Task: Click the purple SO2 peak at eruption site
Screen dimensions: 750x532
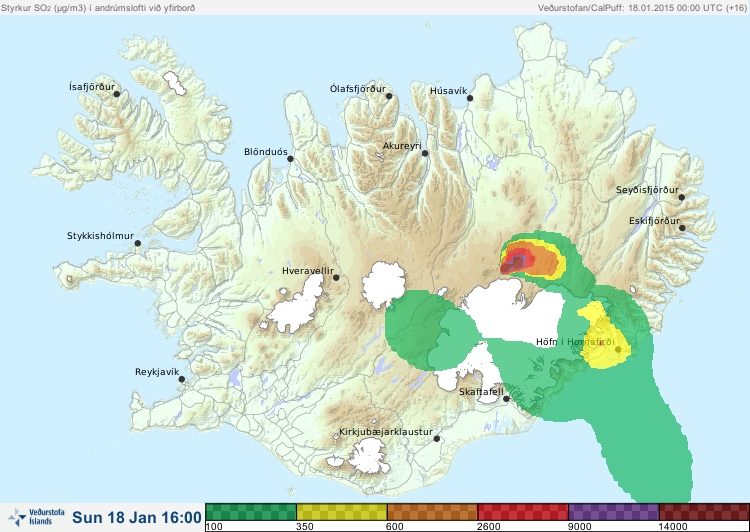Action: point(518,262)
